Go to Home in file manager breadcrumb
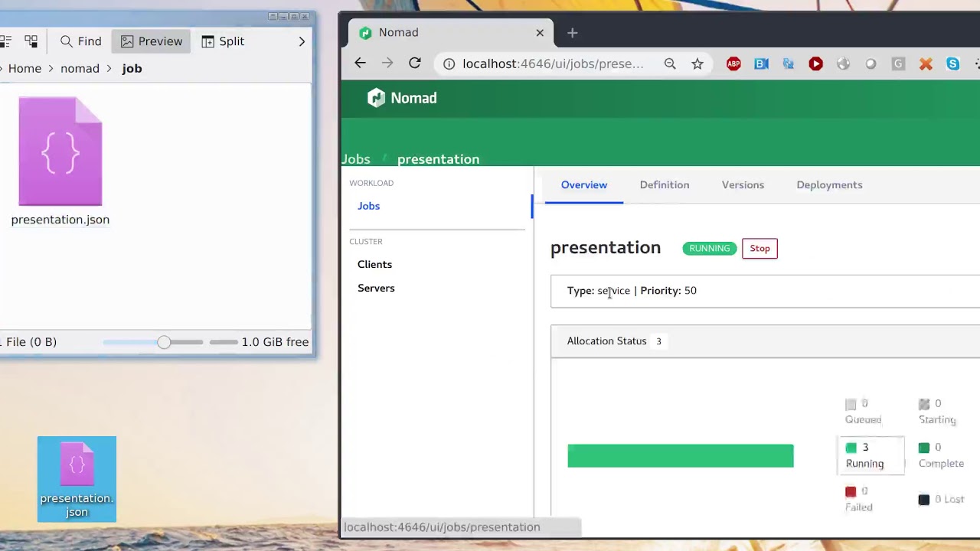The height and width of the screenshot is (551, 980). click(x=24, y=68)
